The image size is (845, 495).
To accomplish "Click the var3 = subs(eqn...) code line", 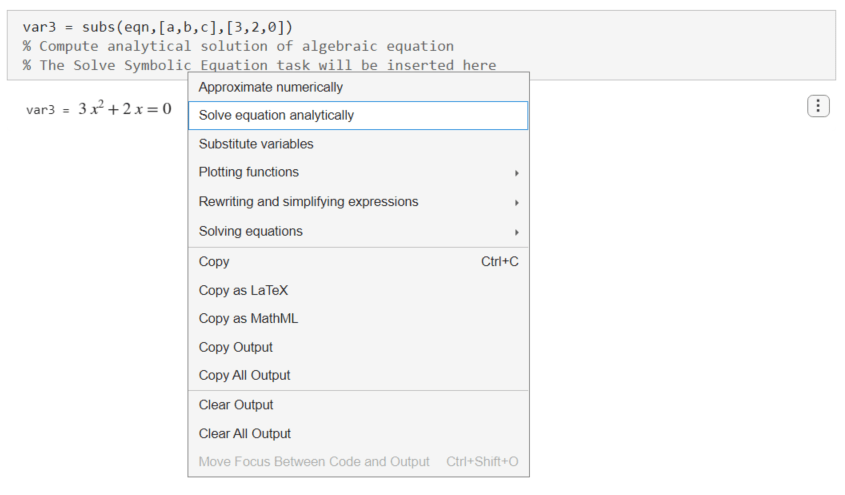I will click(x=157, y=26).
